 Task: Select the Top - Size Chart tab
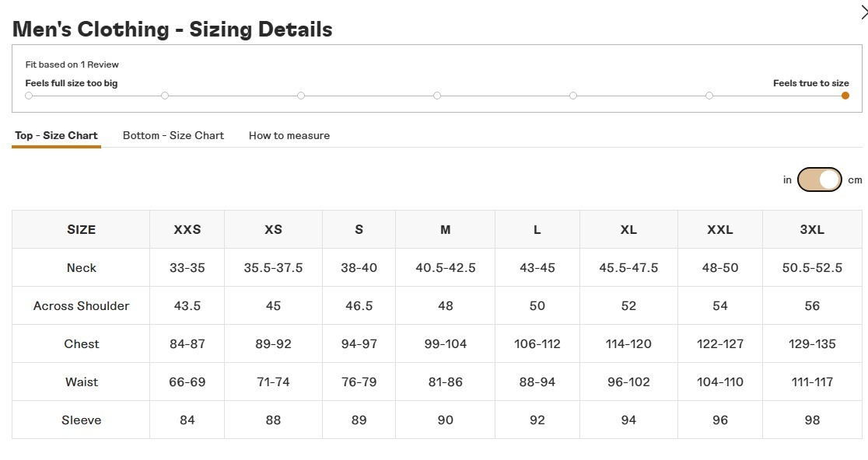56,135
